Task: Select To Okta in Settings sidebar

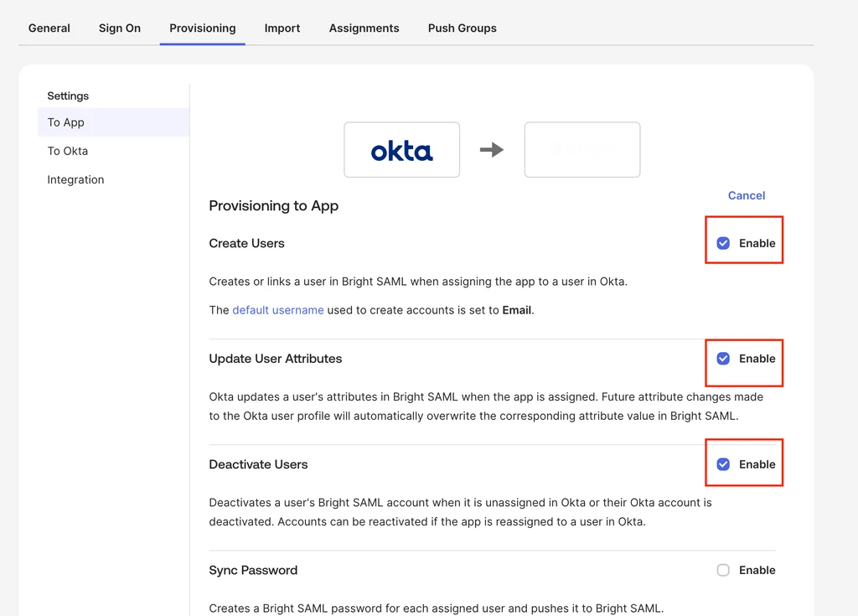Action: (x=67, y=151)
